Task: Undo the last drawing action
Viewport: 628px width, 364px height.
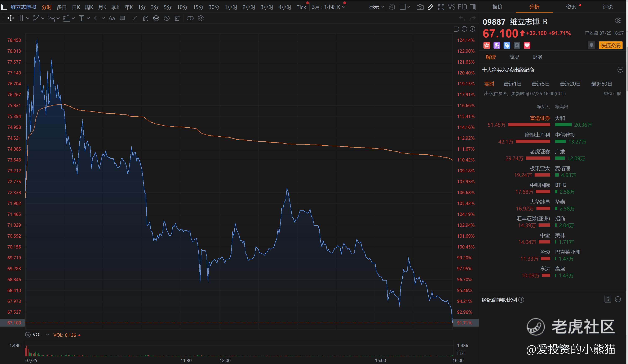Action: click(x=462, y=18)
